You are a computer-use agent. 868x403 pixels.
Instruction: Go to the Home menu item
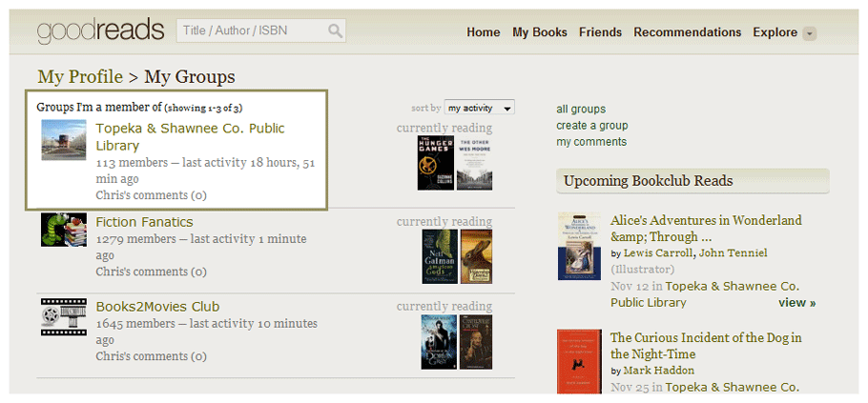click(484, 32)
